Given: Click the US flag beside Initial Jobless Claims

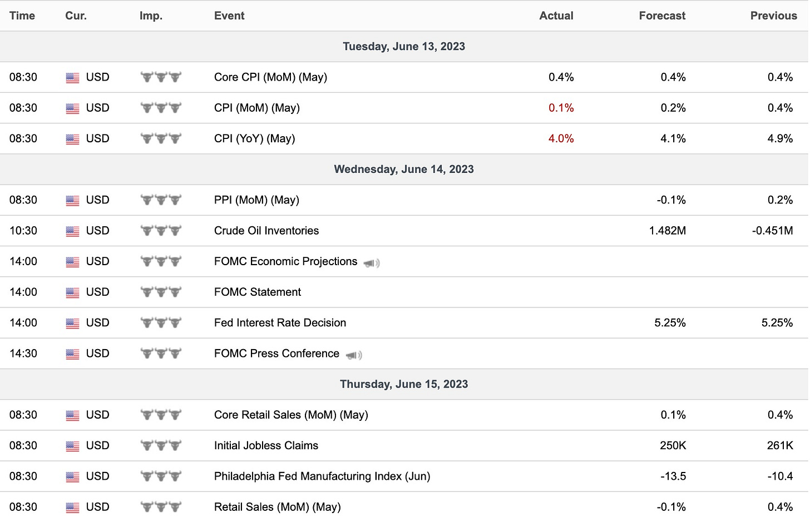Looking at the screenshot, I should click(x=72, y=446).
